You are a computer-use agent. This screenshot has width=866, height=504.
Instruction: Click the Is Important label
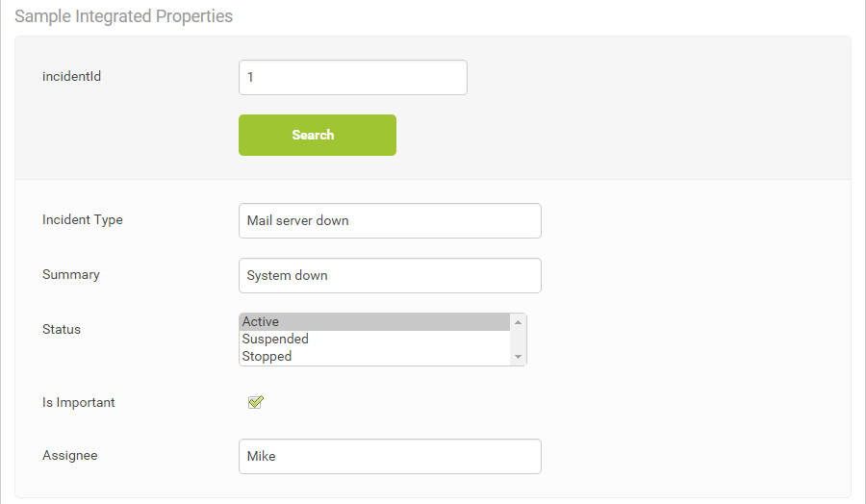click(x=79, y=402)
